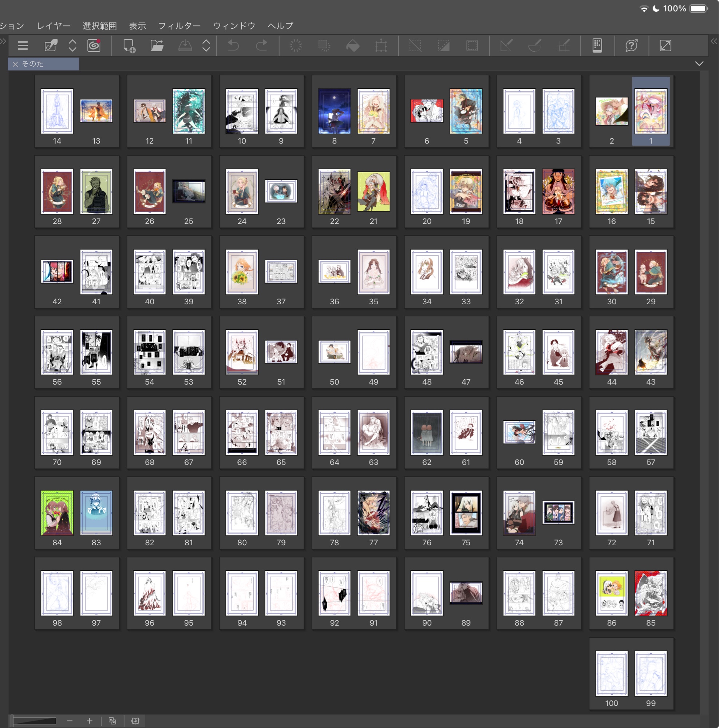Click the bottom fit-to-view arrows icon
Viewport: 719px width, 728px height.
click(x=112, y=721)
